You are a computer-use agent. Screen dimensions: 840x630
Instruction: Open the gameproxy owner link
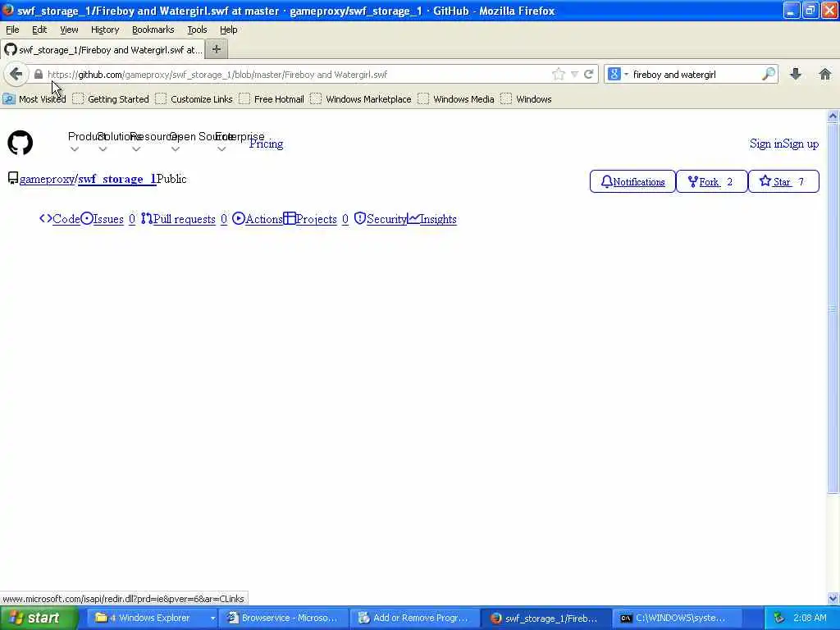[x=47, y=179]
